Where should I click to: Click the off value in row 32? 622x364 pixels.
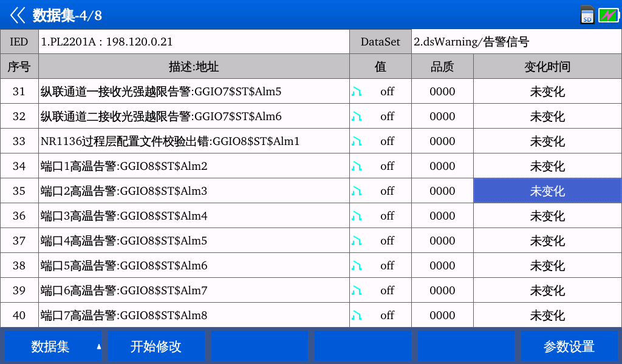tap(387, 116)
